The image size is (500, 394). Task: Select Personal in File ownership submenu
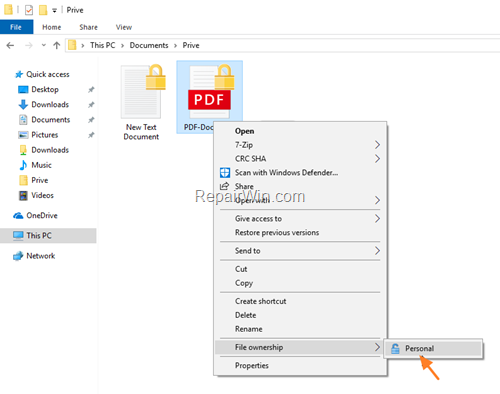coord(433,349)
